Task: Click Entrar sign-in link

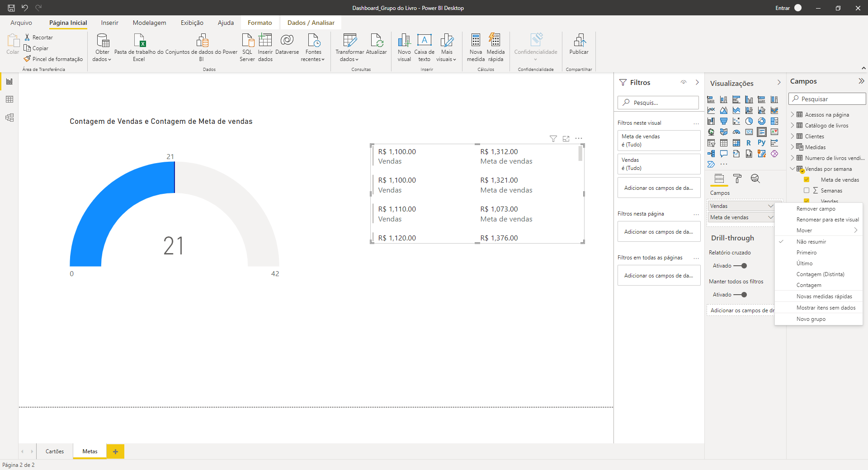Action: tap(783, 8)
